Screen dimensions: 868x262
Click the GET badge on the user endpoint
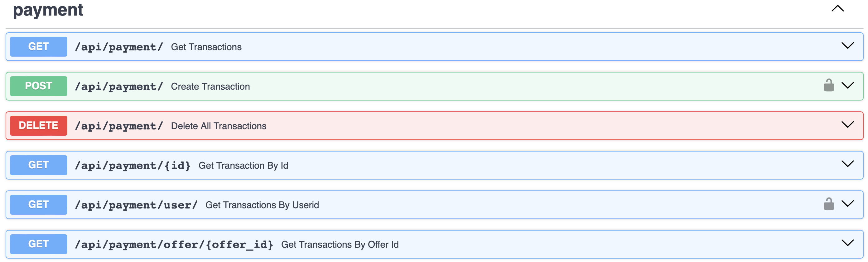pyautogui.click(x=38, y=204)
